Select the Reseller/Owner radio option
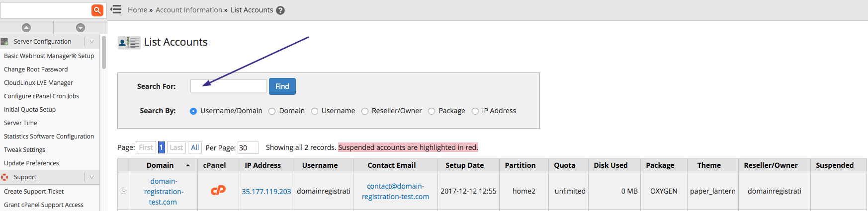 [365, 111]
